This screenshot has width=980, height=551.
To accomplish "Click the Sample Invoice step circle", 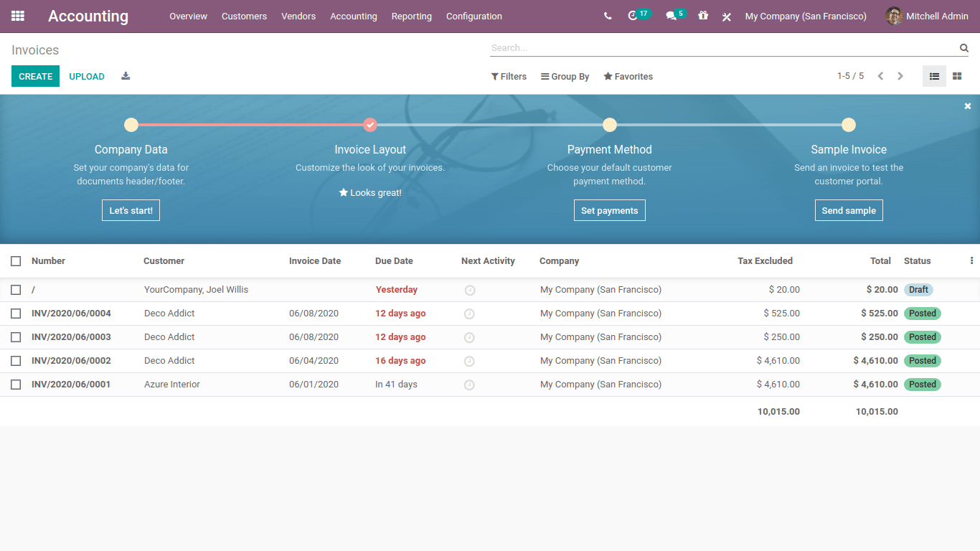I will tap(849, 125).
